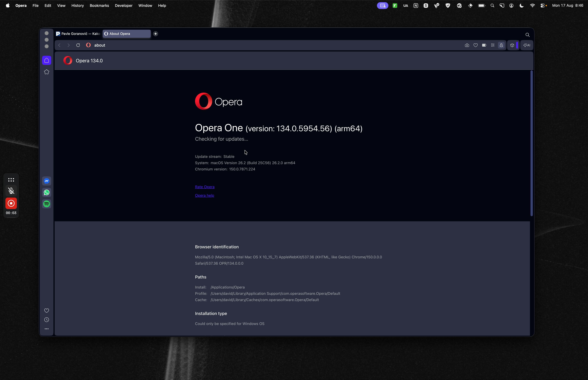Screen dimensions: 588x380
Task: Open the Bookmarks menu
Action: coord(99,5)
